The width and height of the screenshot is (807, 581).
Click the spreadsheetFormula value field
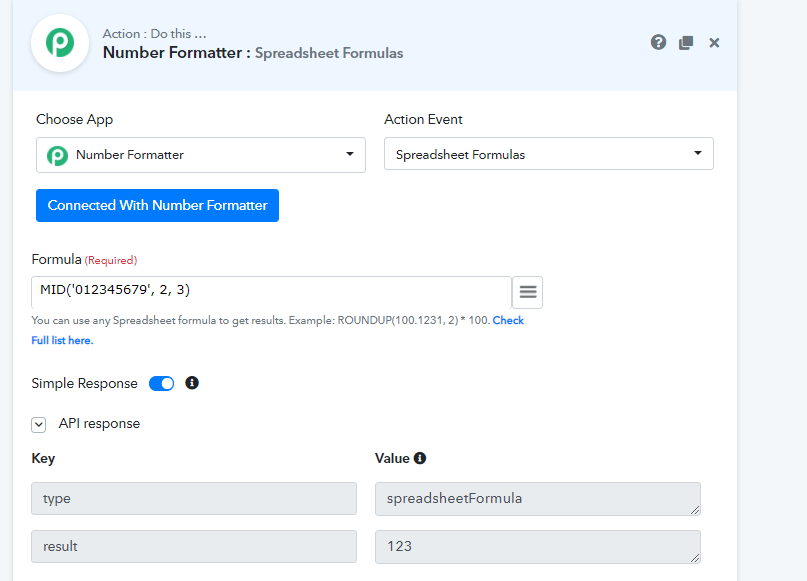(537, 498)
